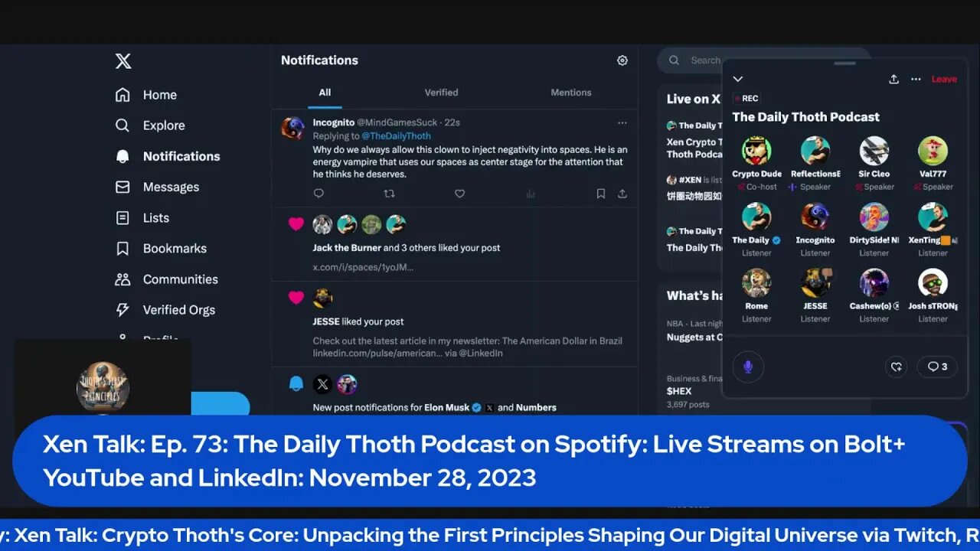Share Incognito's post
This screenshot has height=551, width=980.
[x=622, y=194]
